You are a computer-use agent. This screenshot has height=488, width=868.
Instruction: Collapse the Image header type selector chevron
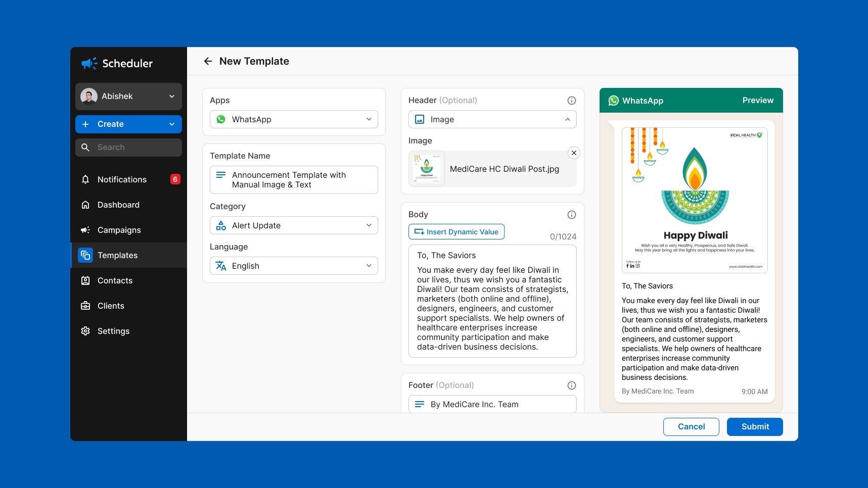click(568, 119)
